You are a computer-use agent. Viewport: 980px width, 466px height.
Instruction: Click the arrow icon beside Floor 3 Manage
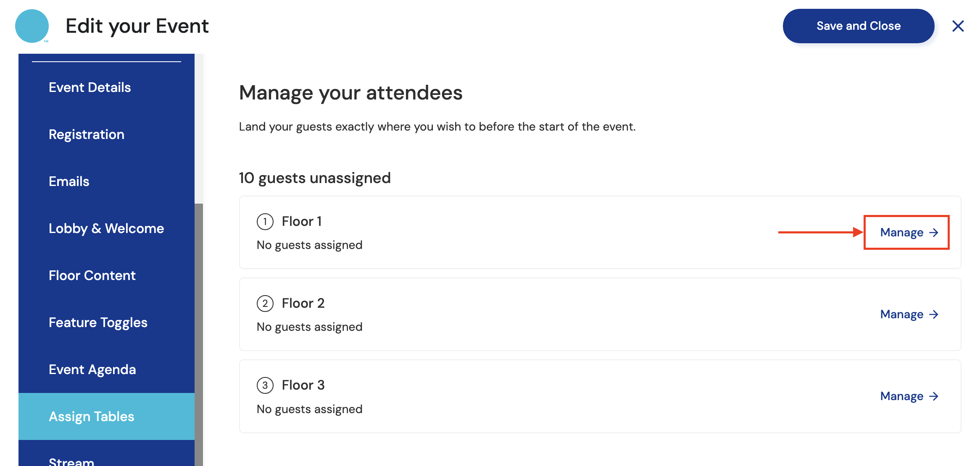[x=934, y=396]
